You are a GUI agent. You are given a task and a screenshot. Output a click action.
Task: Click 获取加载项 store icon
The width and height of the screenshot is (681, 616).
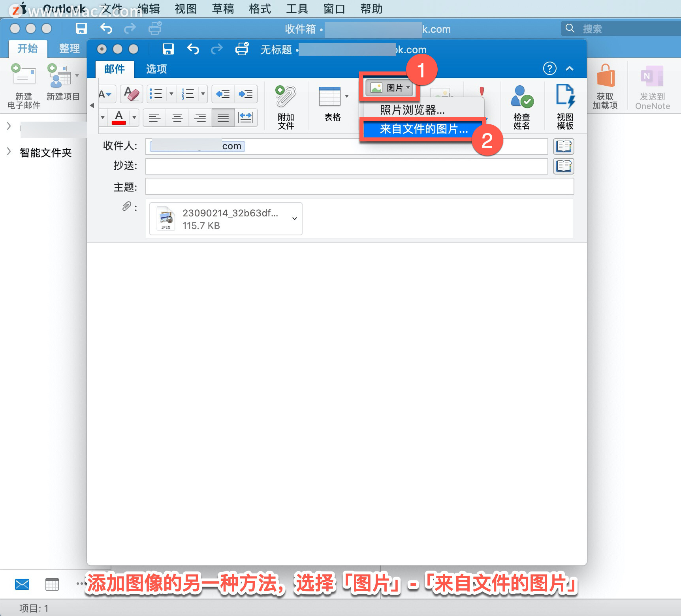(x=605, y=86)
